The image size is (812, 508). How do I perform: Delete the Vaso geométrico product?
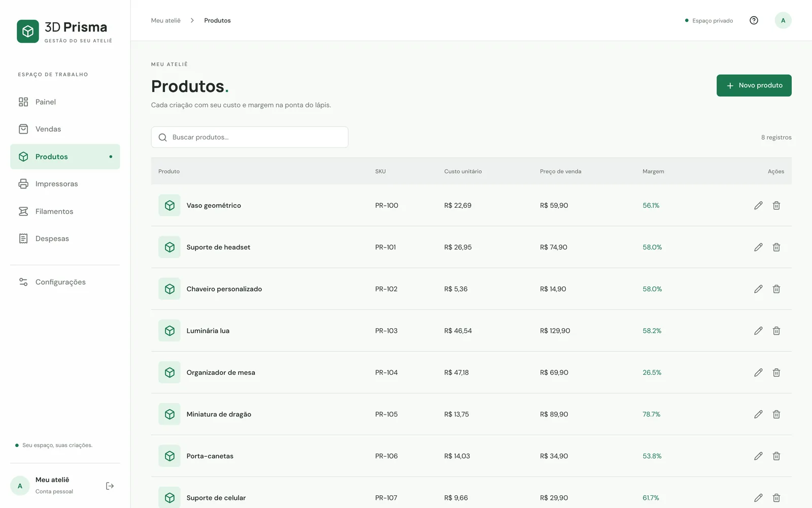[776, 205]
